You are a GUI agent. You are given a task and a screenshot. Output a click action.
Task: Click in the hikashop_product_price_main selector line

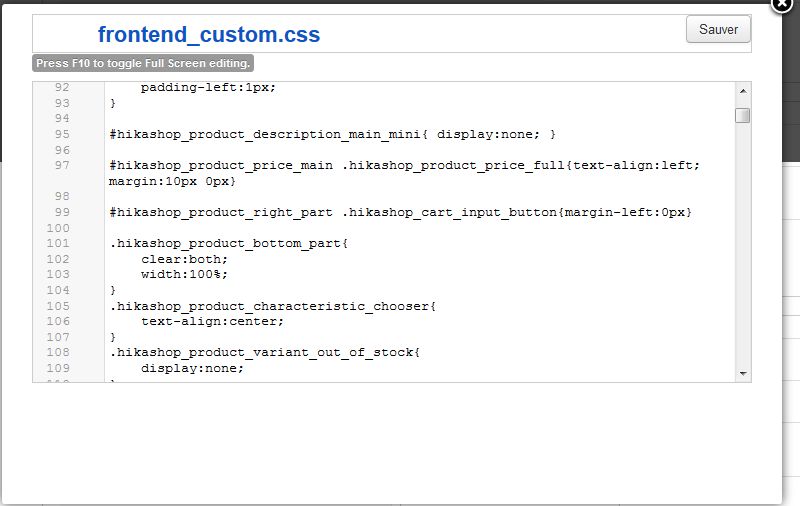click(404, 165)
